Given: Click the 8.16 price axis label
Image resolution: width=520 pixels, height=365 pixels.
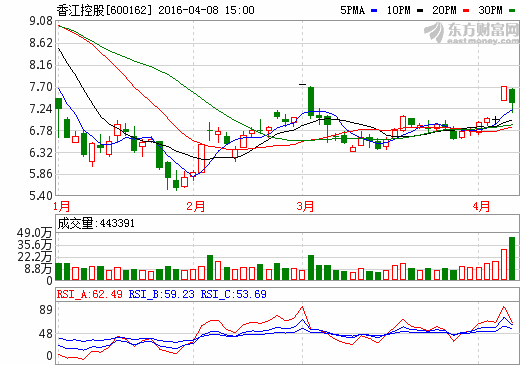Looking at the screenshot, I should point(41,65).
